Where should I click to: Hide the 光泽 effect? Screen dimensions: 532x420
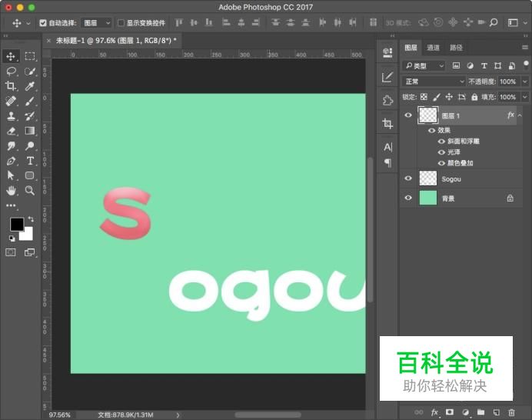(441, 152)
